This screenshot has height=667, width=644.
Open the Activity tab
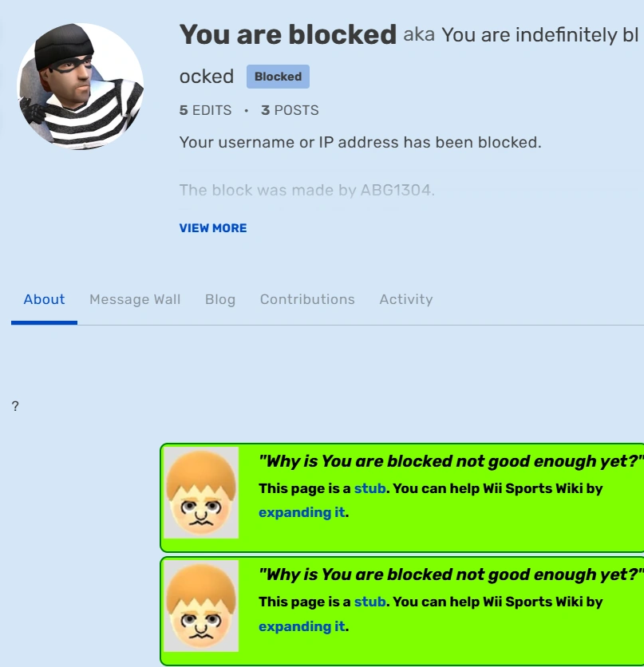tap(406, 300)
